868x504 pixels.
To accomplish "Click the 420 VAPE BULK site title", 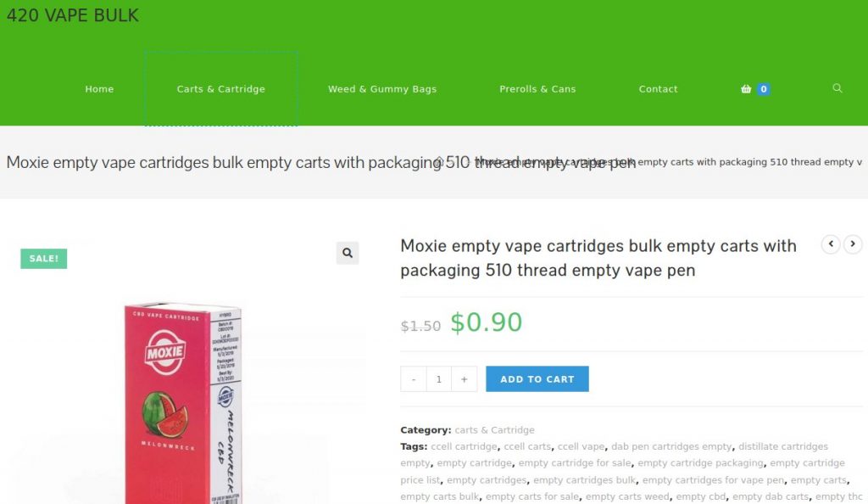I will click(73, 15).
